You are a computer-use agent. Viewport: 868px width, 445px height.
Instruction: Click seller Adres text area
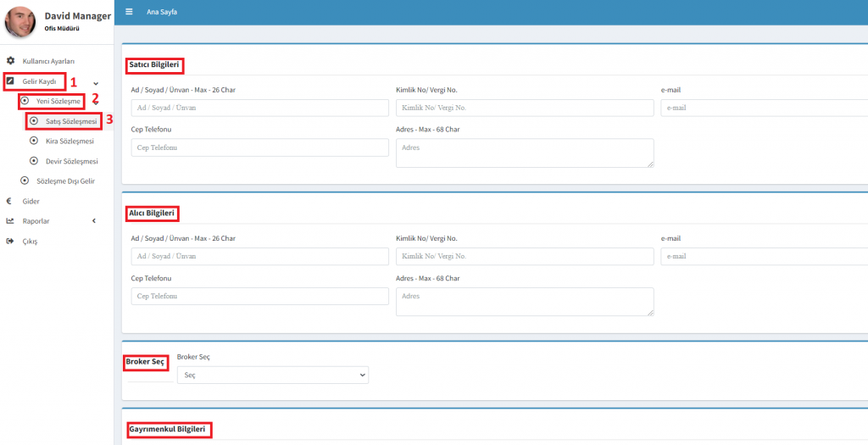pyautogui.click(x=524, y=153)
